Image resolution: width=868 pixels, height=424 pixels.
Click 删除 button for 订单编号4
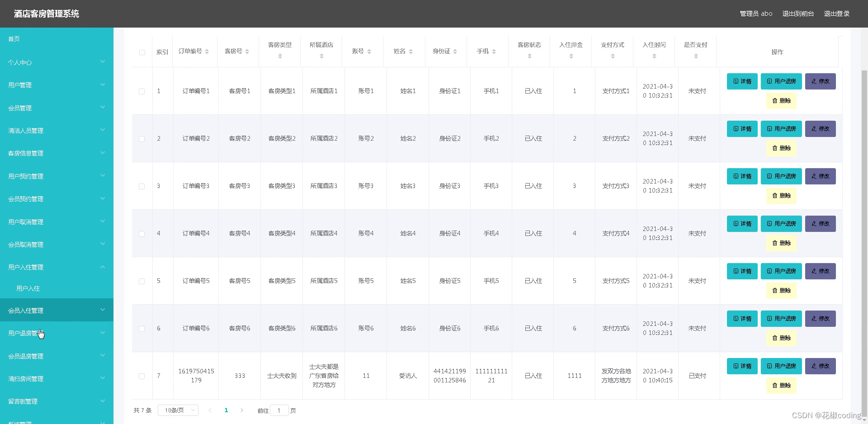pyautogui.click(x=781, y=243)
